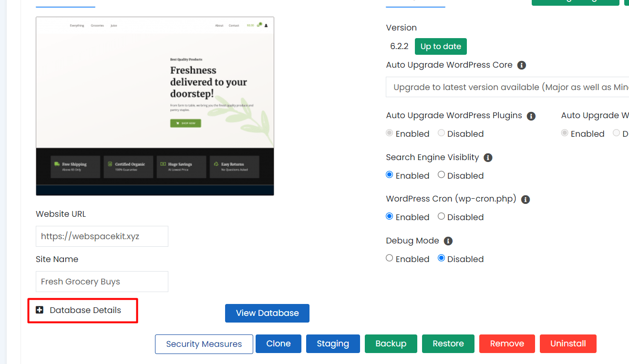Open Security Measures

[x=204, y=344]
